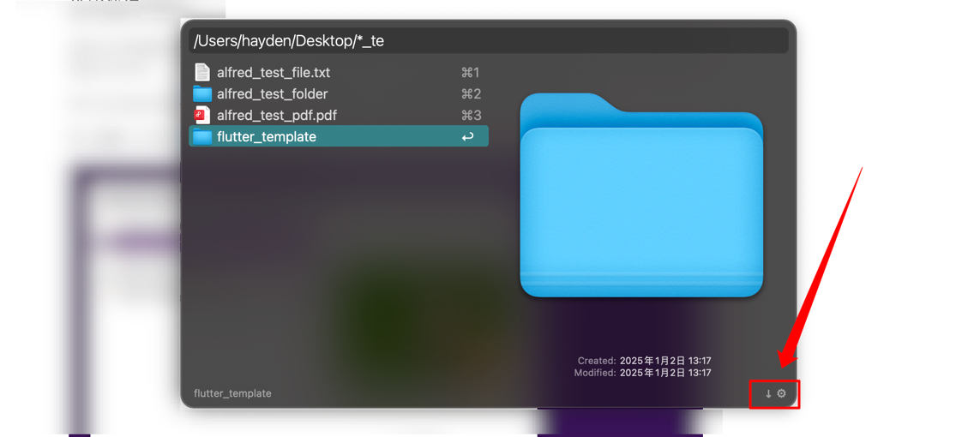The width and height of the screenshot is (980, 437).
Task: Click the large blue folder preview
Action: click(641, 197)
